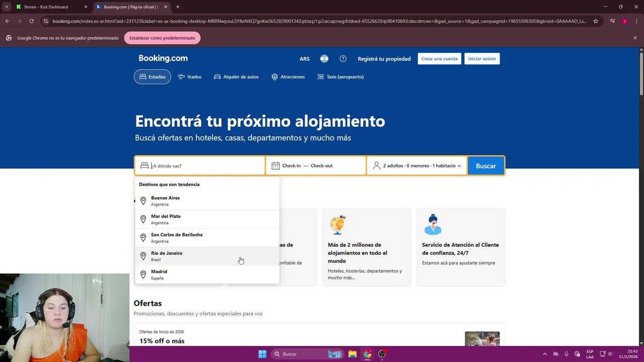Choose Buenos Aires from trending destinations
Screen dimensions: 644x362
click(x=207, y=201)
